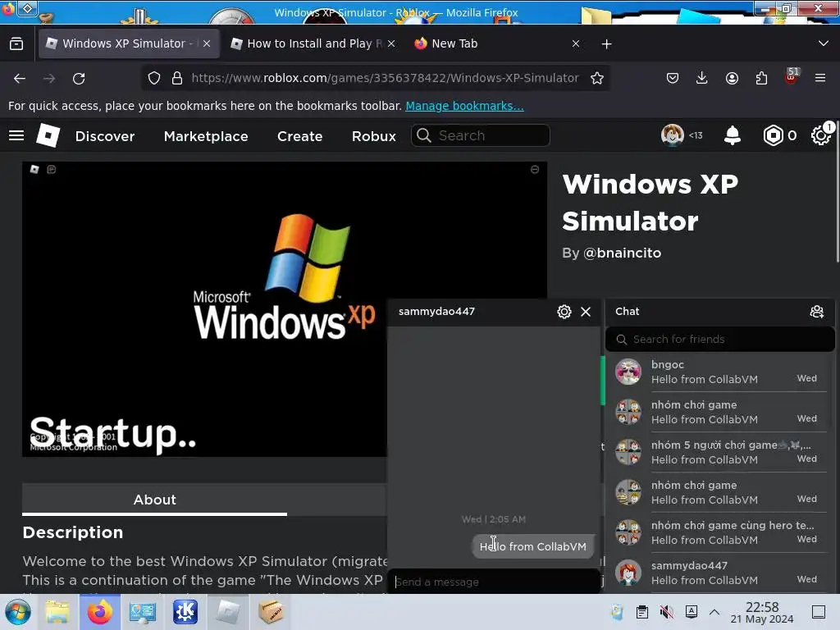This screenshot has height=630, width=840.
Task: Open a new browser tab
Action: click(x=606, y=44)
